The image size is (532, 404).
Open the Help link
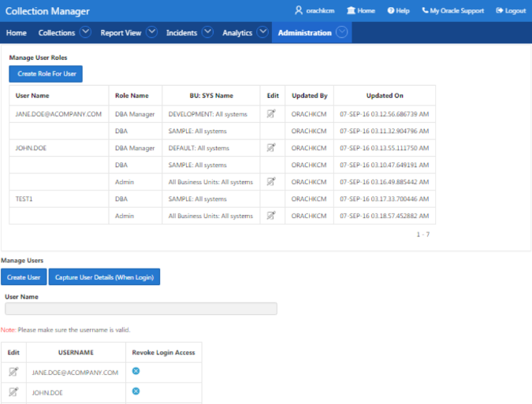pos(398,10)
